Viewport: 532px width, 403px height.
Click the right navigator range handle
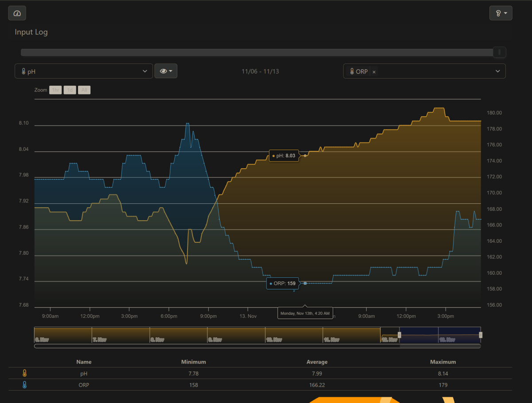[x=481, y=335]
